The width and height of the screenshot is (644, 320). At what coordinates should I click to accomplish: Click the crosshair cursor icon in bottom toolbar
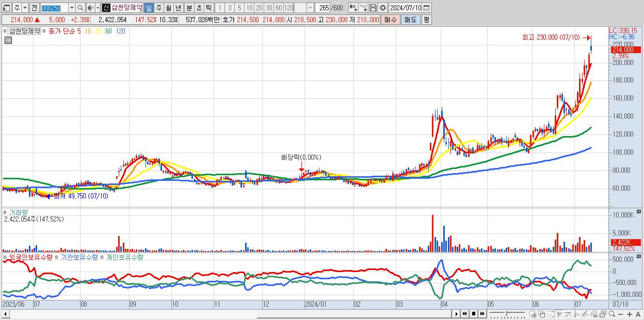(559, 314)
